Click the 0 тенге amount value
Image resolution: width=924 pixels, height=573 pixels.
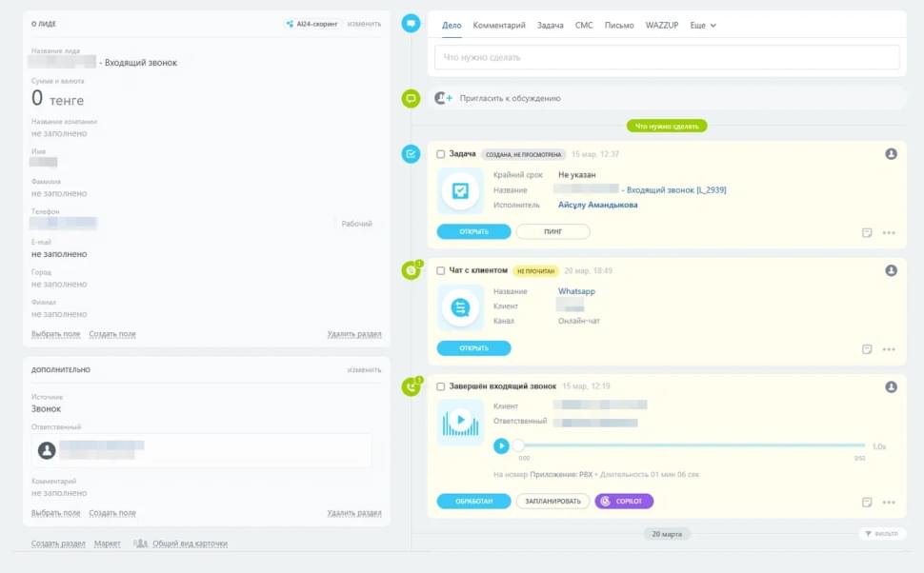pos(57,98)
